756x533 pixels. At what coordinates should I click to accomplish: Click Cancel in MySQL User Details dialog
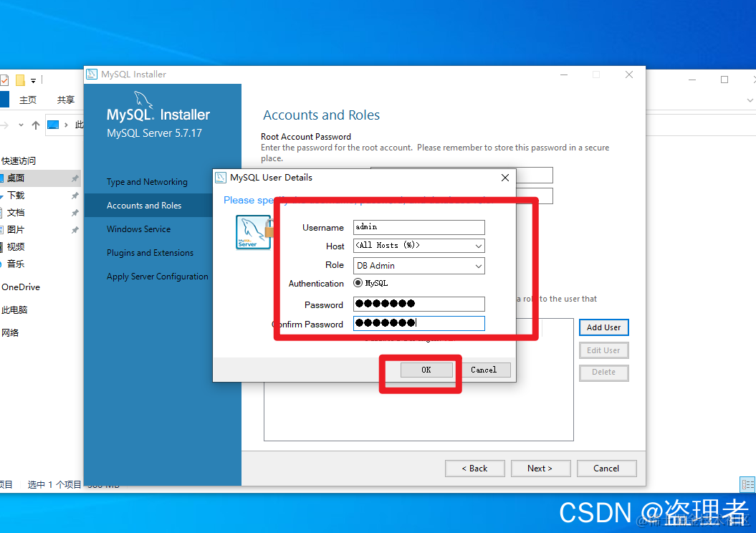pos(484,370)
